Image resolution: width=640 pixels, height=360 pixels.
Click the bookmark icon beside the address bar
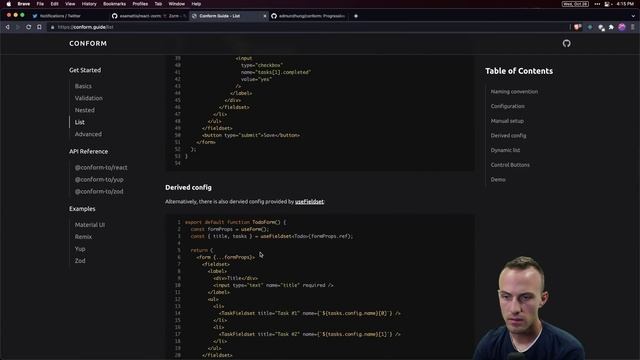(39, 27)
